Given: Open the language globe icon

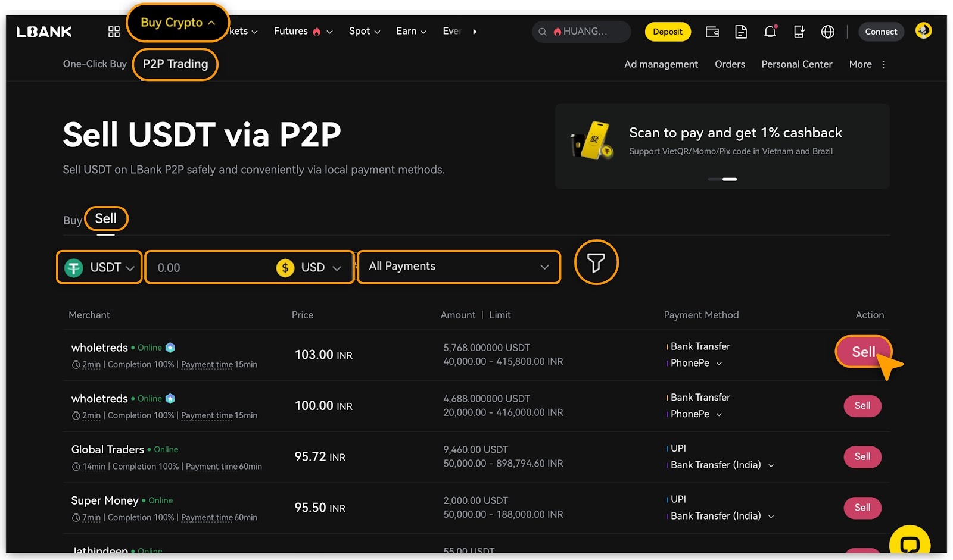Looking at the screenshot, I should coord(828,32).
